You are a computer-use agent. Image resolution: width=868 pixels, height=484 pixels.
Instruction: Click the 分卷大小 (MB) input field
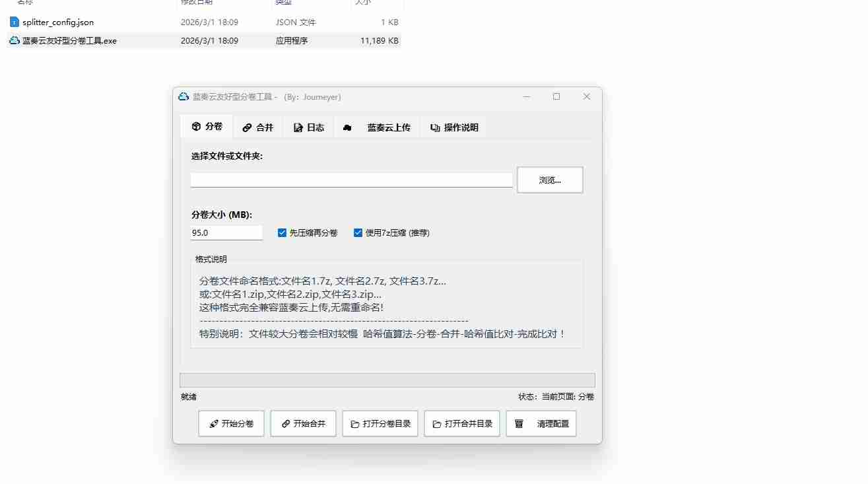click(x=226, y=232)
